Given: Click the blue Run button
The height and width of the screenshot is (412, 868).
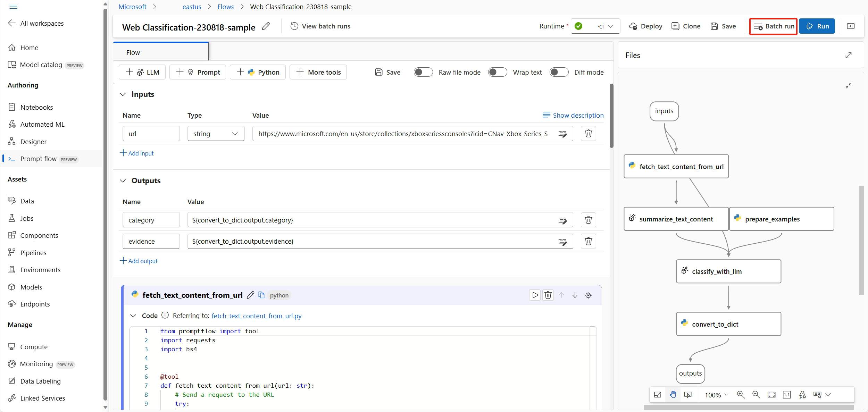Looking at the screenshot, I should (817, 26).
